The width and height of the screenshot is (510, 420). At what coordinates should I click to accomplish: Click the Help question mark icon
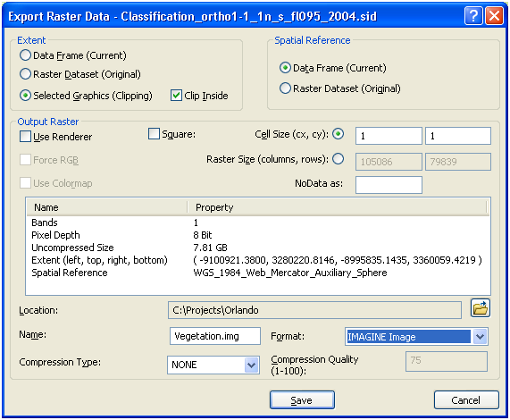(473, 15)
